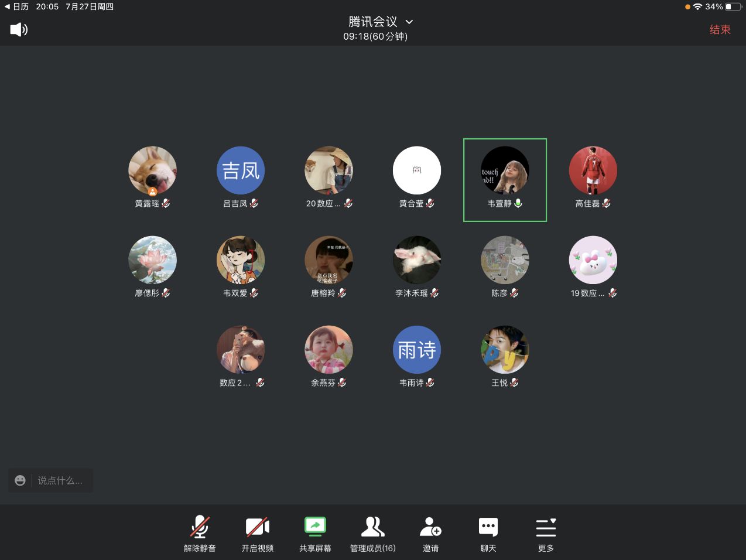Open 管理成员(16) member list
Screen dimensions: 746x560
pos(372,533)
